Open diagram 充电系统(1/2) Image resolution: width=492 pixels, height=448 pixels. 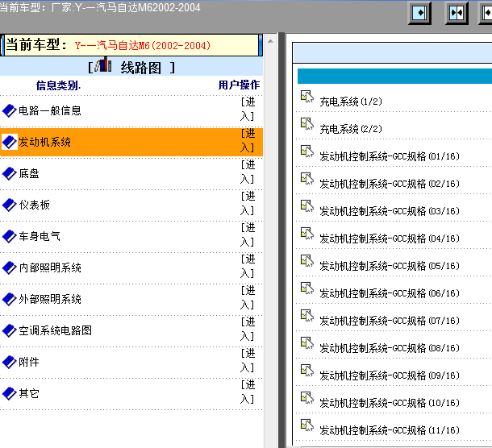tap(351, 102)
